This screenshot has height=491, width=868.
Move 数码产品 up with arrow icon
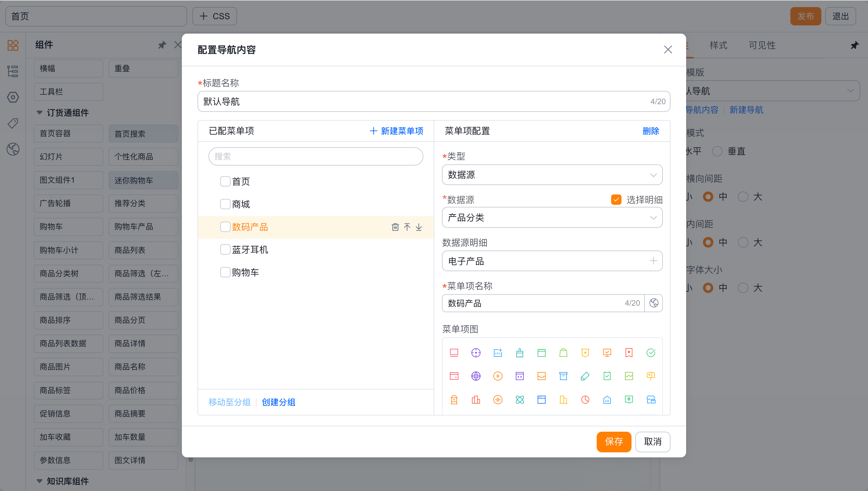coord(407,227)
